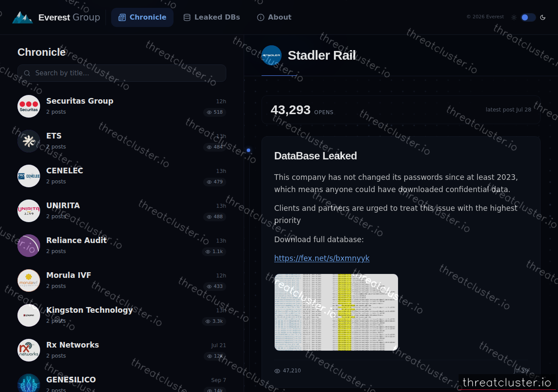This screenshot has width=558, height=392.
Task: Click the 433 views badge for Morula IVF
Action: coord(215,287)
